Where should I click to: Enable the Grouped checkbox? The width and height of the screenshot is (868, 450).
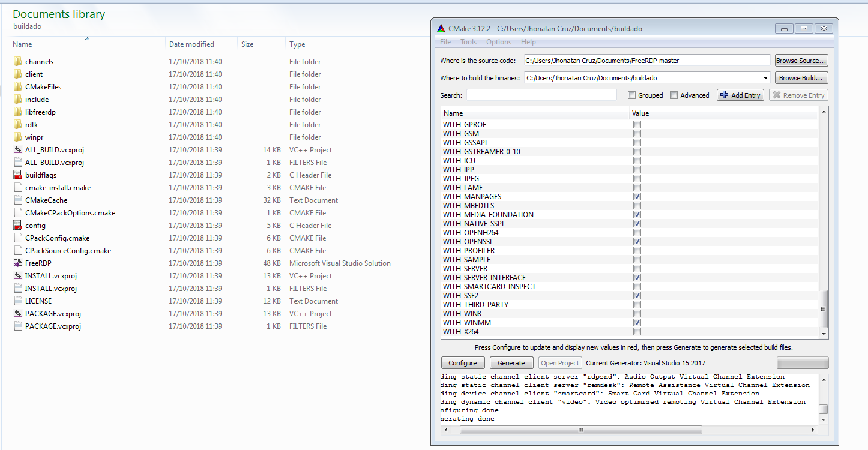tap(631, 95)
